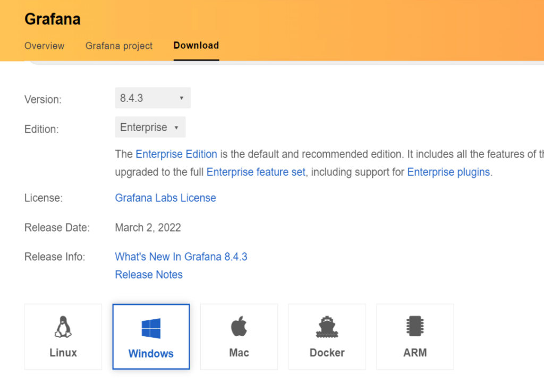
Task: Click the ARM text label
Action: (415, 353)
